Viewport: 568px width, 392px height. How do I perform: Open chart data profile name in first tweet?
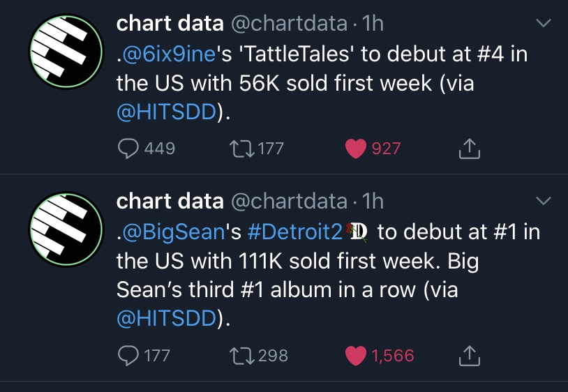click(170, 24)
